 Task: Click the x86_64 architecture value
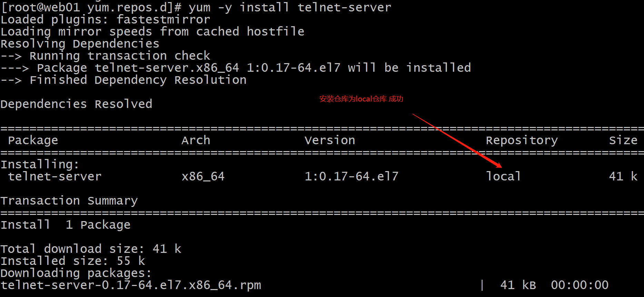click(x=203, y=177)
